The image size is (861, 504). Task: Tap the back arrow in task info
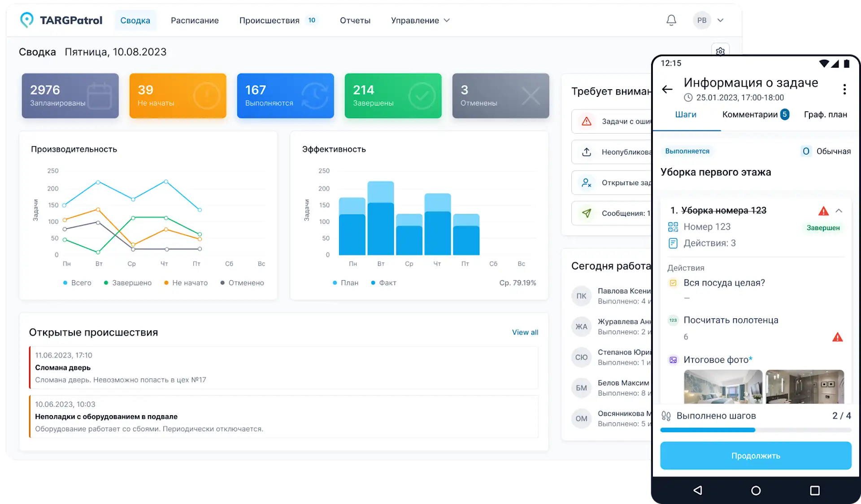click(667, 89)
